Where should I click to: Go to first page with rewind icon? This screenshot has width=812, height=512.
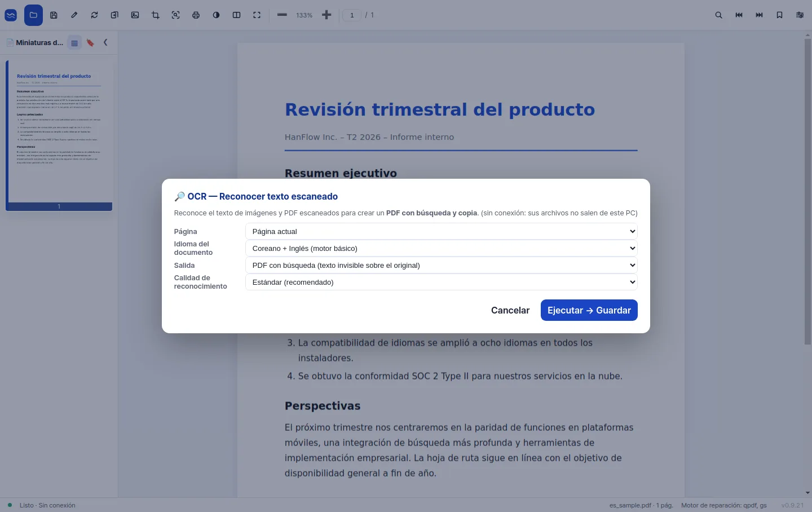739,15
